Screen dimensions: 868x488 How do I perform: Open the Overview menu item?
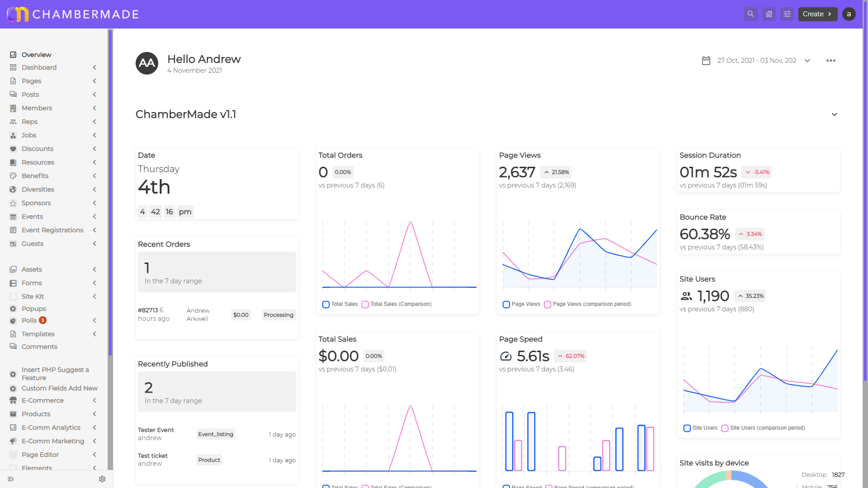[x=36, y=55]
